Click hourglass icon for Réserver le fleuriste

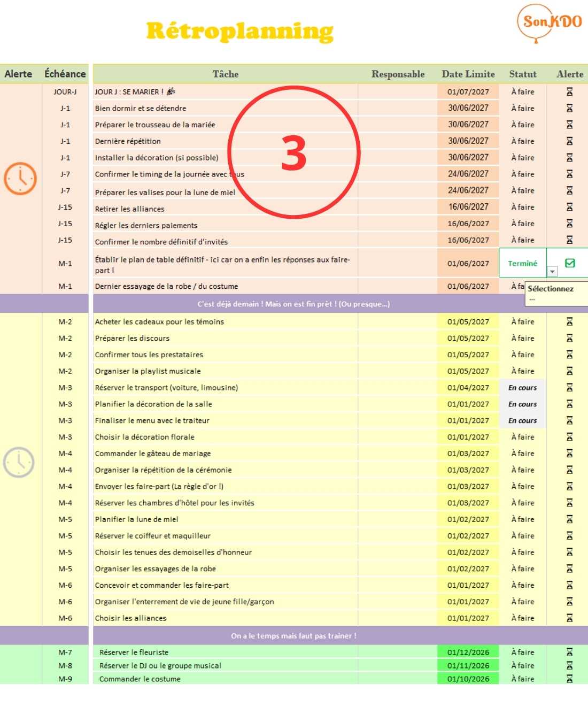tap(569, 652)
